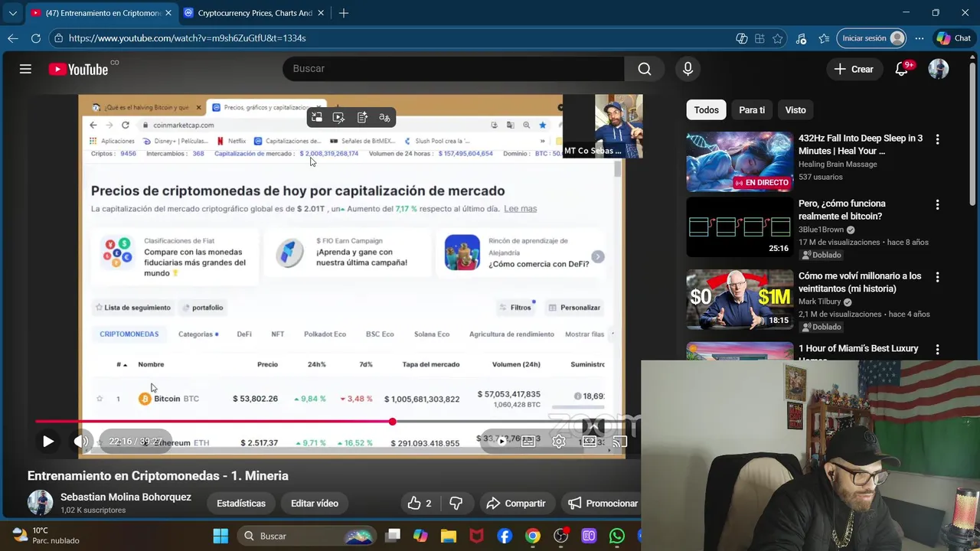
Task: Click the Promocionar button
Action: click(603, 503)
